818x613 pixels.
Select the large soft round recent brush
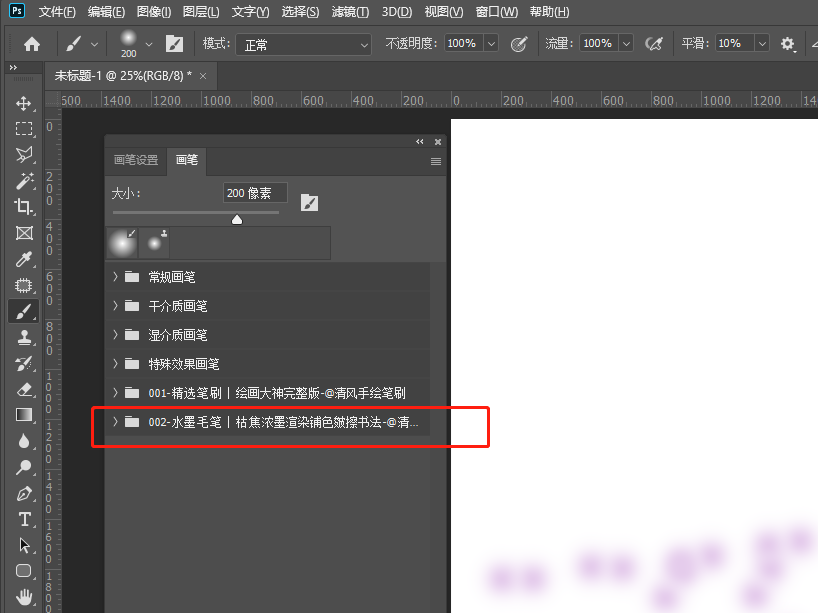(x=122, y=243)
